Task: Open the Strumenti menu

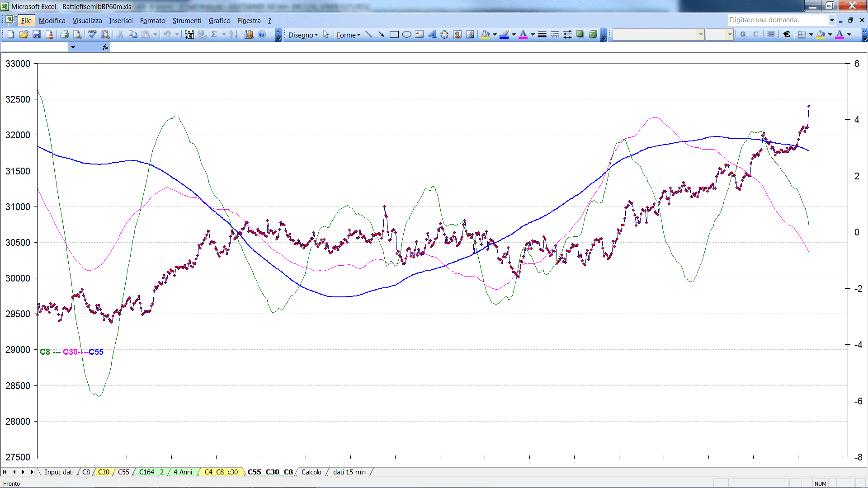Action: (187, 20)
